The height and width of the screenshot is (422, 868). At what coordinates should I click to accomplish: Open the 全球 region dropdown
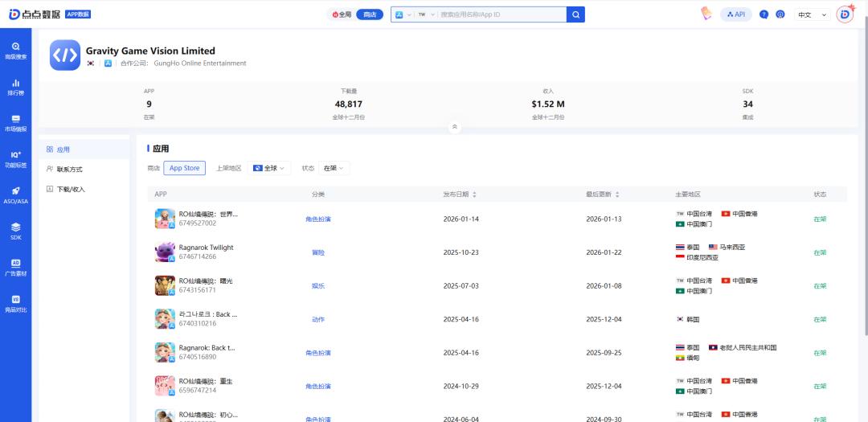point(269,168)
